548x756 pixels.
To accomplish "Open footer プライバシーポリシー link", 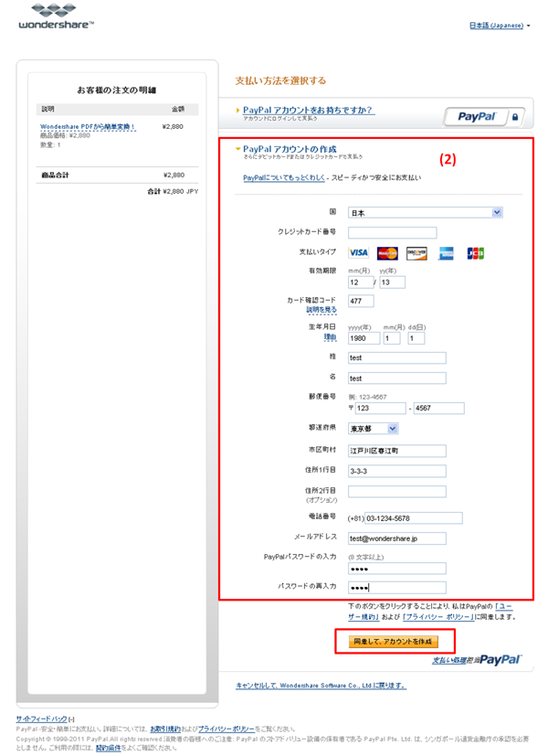I will [227, 729].
